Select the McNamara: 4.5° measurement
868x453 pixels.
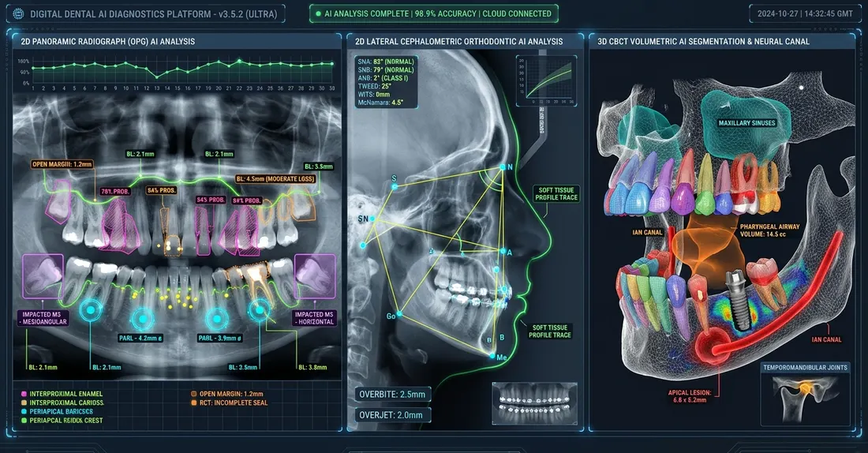coord(380,103)
